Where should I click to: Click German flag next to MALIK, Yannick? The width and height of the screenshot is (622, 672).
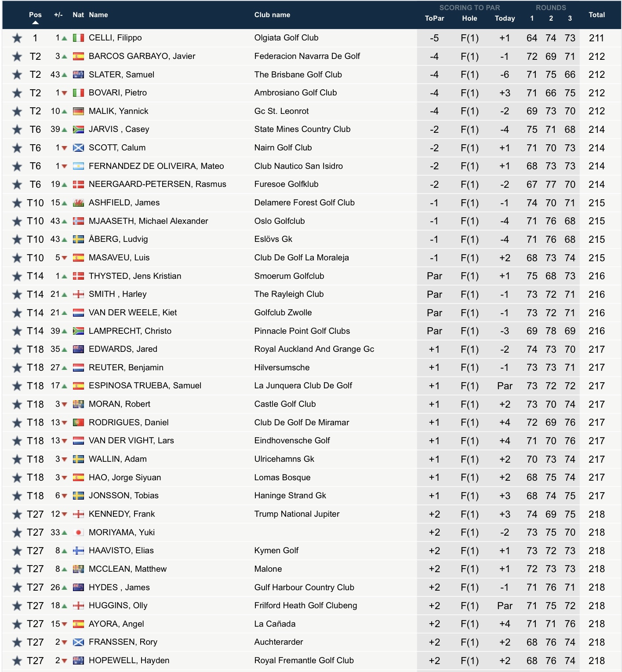78,111
